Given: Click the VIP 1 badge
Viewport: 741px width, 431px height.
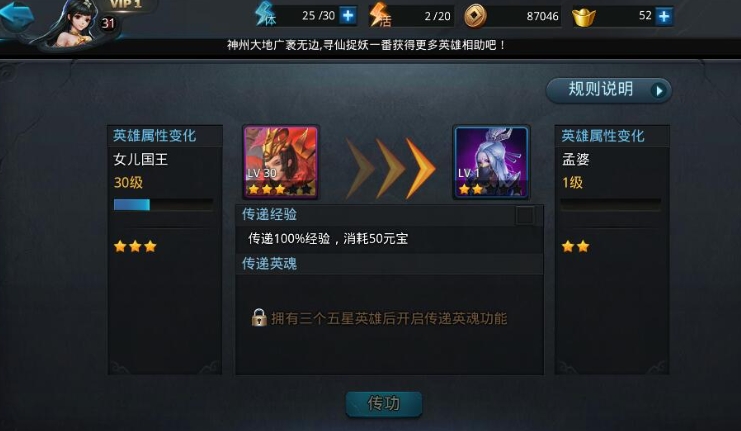Looking at the screenshot, I should pyautogui.click(x=126, y=5).
